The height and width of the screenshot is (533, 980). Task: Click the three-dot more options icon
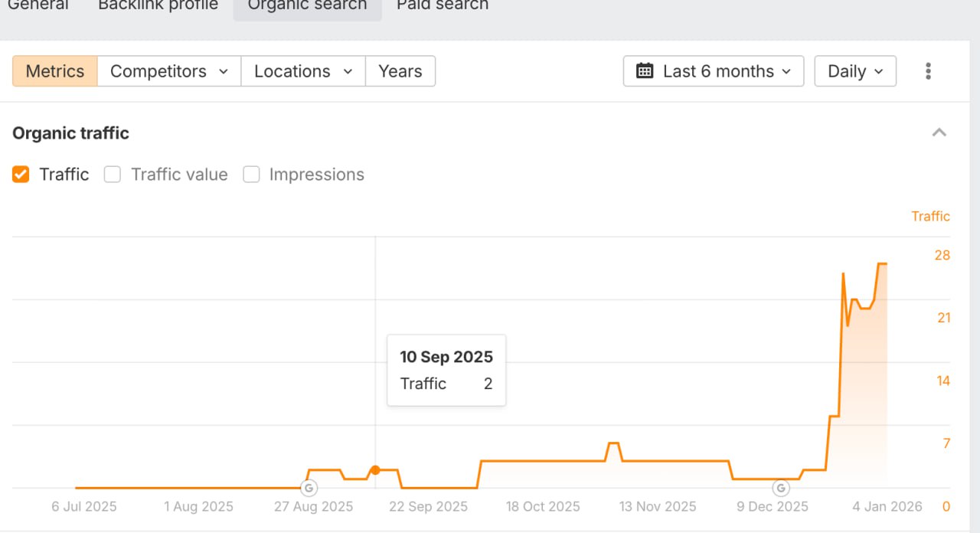[928, 71]
